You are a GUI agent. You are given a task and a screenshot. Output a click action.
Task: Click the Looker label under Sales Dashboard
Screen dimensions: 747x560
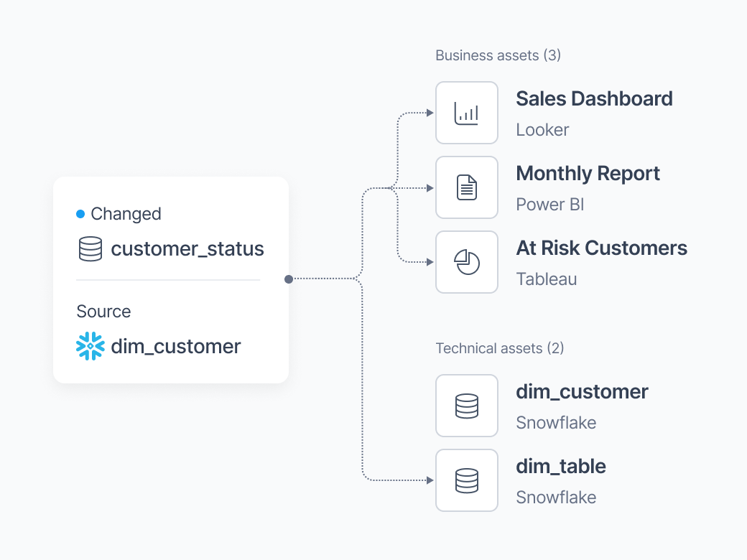(542, 130)
